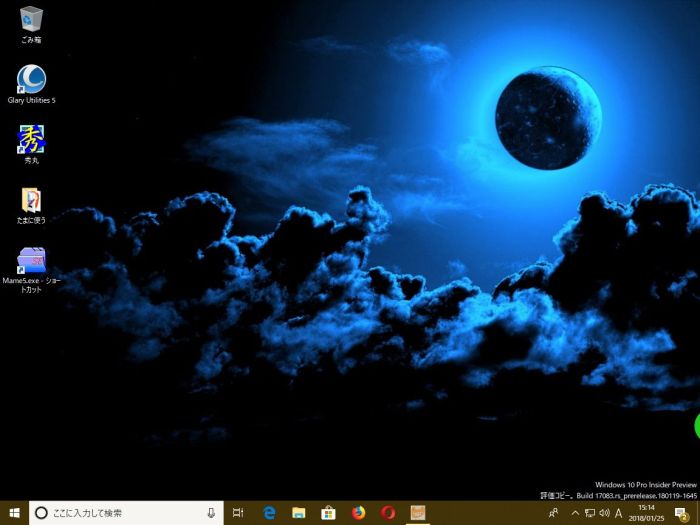Open the ごみ箱 recycle bin icon

tap(31, 20)
